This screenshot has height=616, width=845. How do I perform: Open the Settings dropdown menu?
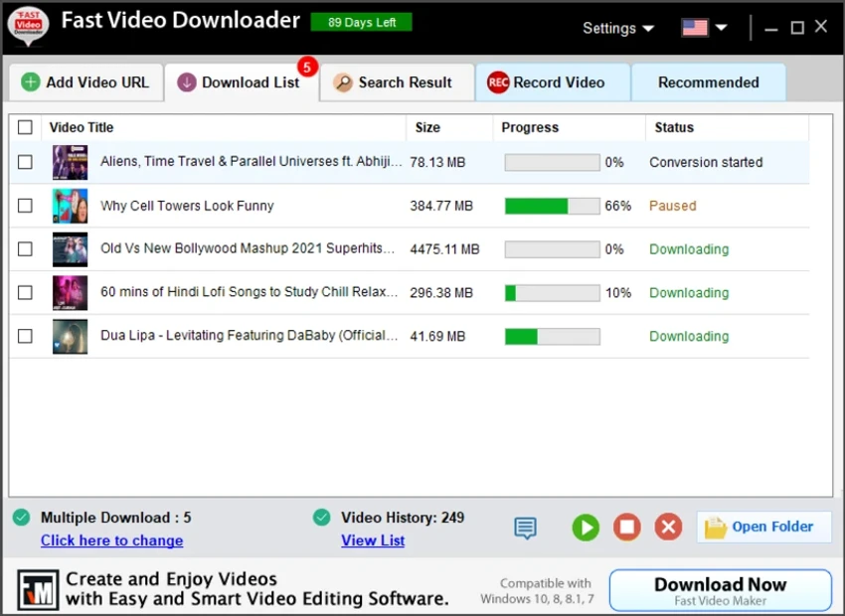tap(618, 28)
